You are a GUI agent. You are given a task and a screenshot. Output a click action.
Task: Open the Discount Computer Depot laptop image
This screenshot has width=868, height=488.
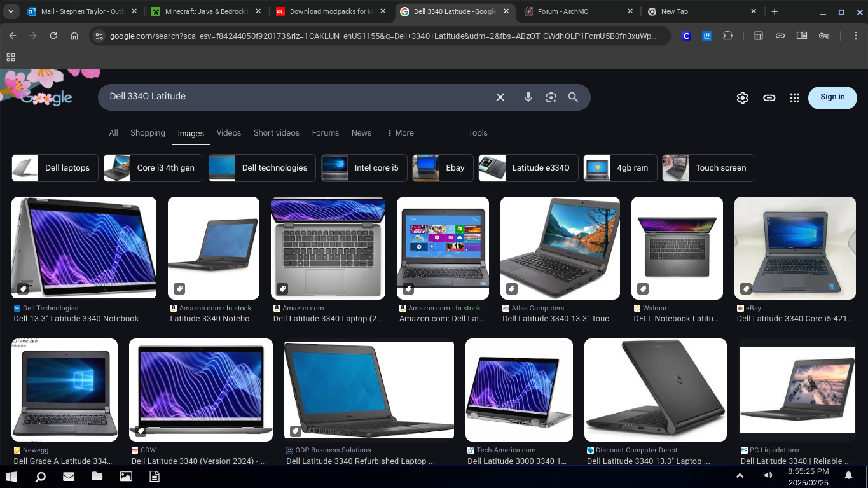point(656,390)
